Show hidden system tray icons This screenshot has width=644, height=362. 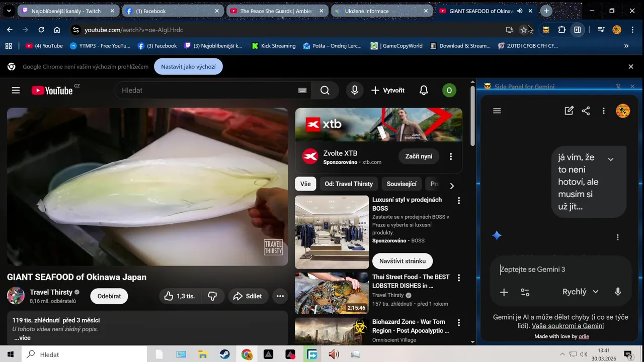[562, 354]
